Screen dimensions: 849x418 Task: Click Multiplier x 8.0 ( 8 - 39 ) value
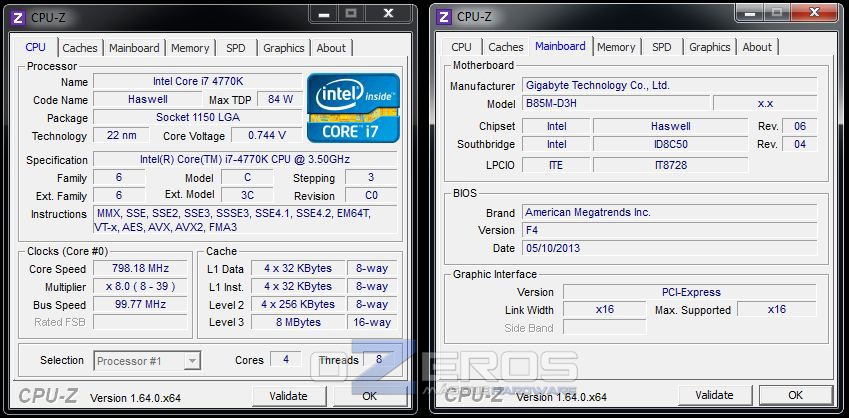(x=140, y=286)
